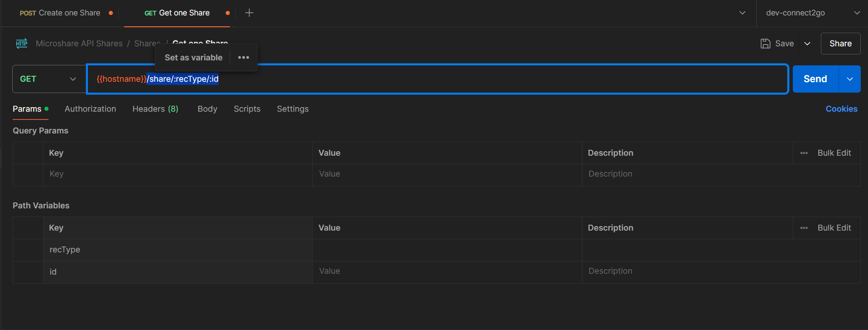Expand the Save options arrow
The height and width of the screenshot is (330, 868).
[x=807, y=44]
